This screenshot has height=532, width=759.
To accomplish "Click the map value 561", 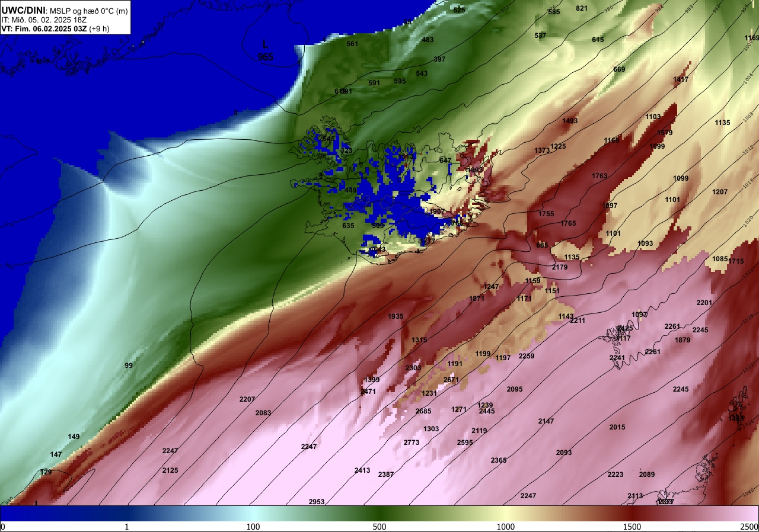I will tap(352, 44).
